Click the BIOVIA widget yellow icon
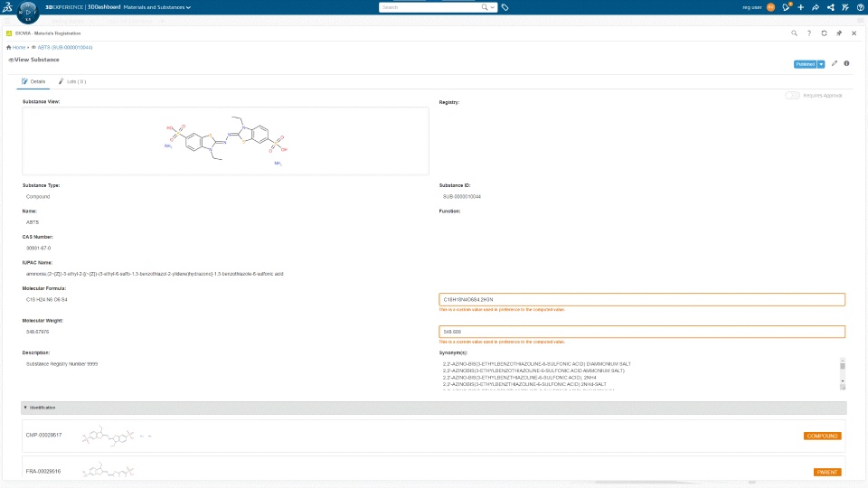The width and height of the screenshot is (868, 488). pyautogui.click(x=9, y=33)
